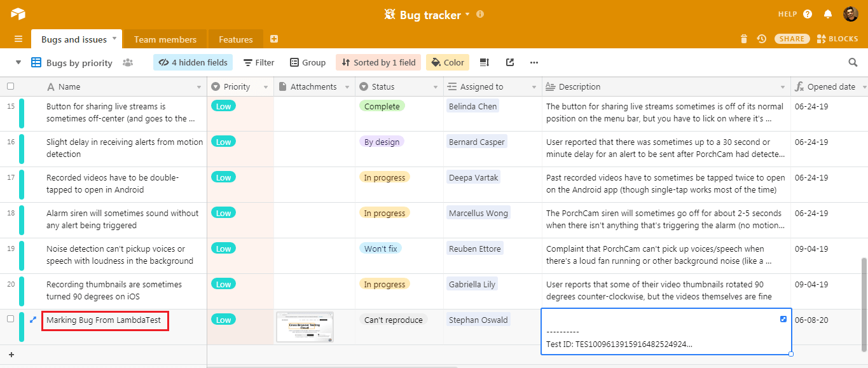Click the Airtable logo
Screen dimensions: 868x368
pos(18,13)
